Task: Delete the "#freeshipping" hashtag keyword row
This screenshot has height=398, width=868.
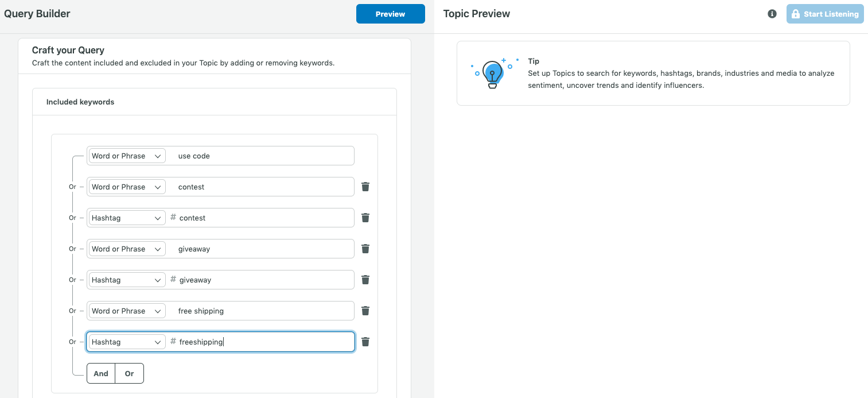Action: [x=365, y=342]
